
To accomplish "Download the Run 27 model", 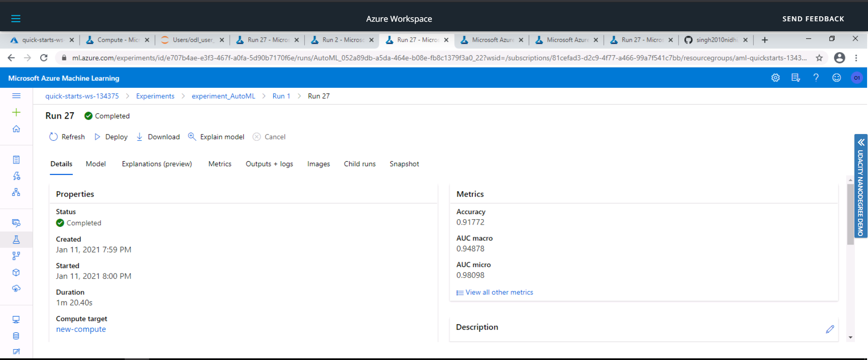I will pyautogui.click(x=158, y=137).
